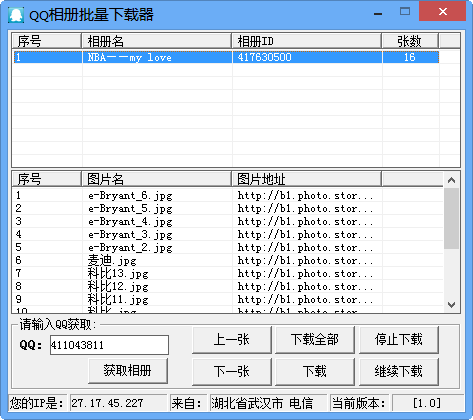Image resolution: width=473 pixels, height=420 pixels.
Task: Click the 当前版本 label
Action: tap(359, 403)
